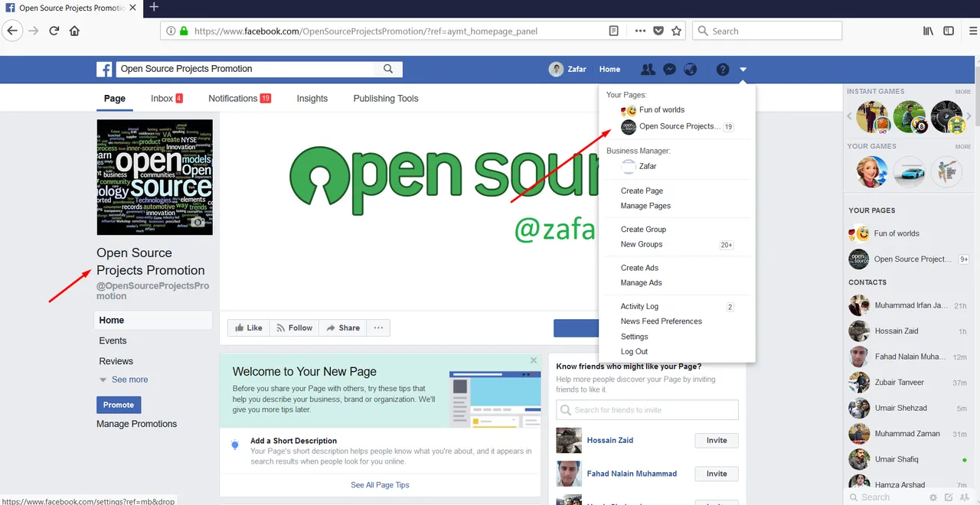Select Manage Ads menu item

click(x=641, y=283)
